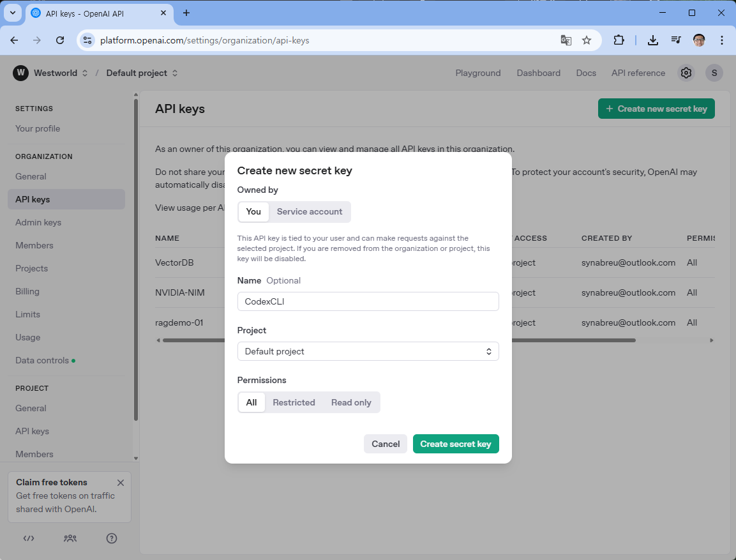Screen dimensions: 736x560
Task: Cancel the secret key dialog
Action: tap(386, 444)
